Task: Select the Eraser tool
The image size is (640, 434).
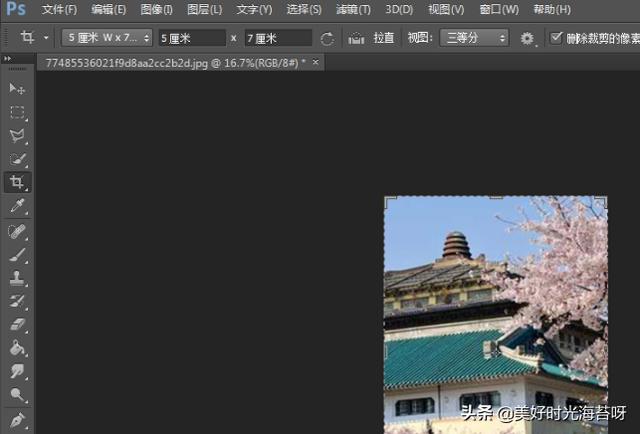Action: pyautogui.click(x=17, y=325)
